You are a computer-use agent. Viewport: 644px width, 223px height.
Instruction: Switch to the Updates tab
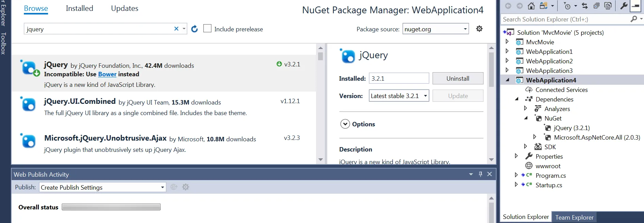125,9
